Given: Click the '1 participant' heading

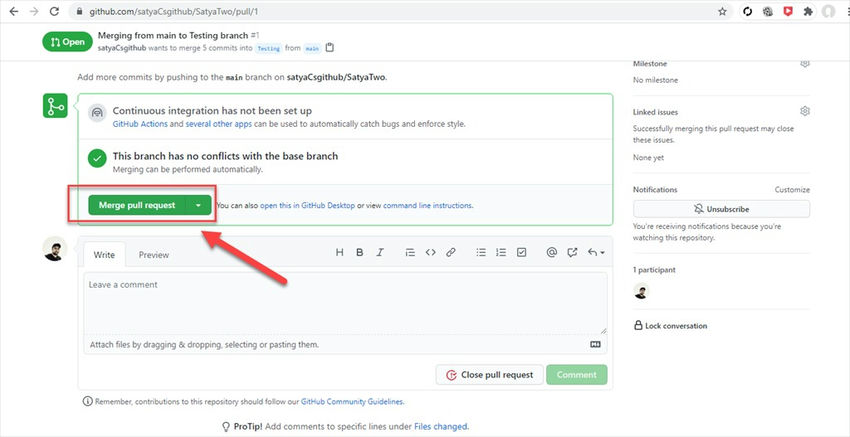Looking at the screenshot, I should (x=654, y=269).
